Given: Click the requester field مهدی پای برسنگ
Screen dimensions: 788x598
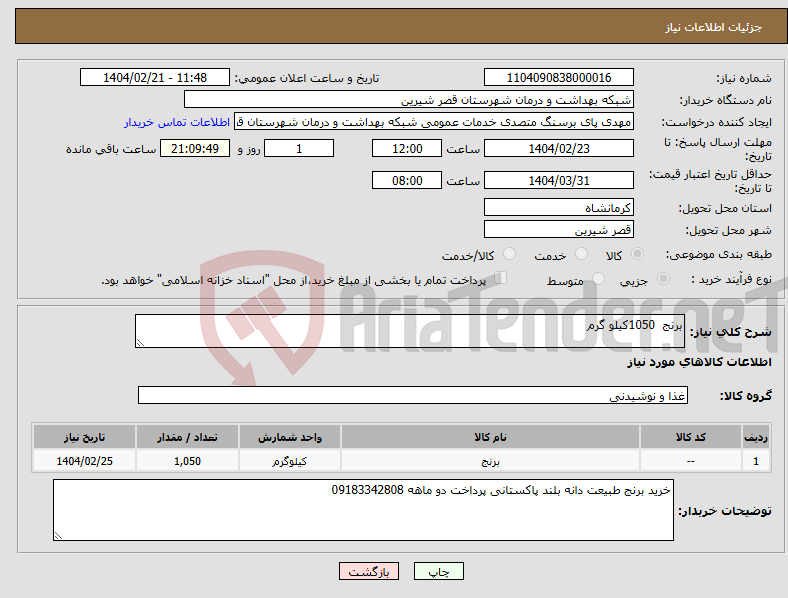Looking at the screenshot, I should pyautogui.click(x=434, y=122).
